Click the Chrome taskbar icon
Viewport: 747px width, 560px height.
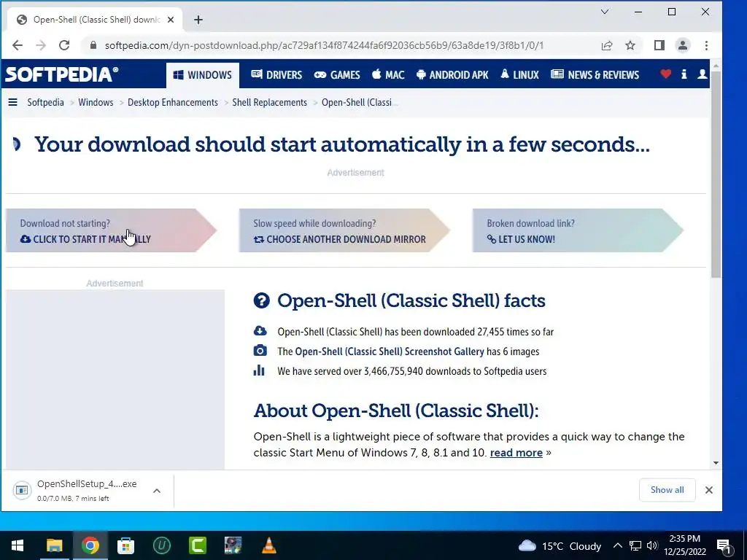point(90,545)
